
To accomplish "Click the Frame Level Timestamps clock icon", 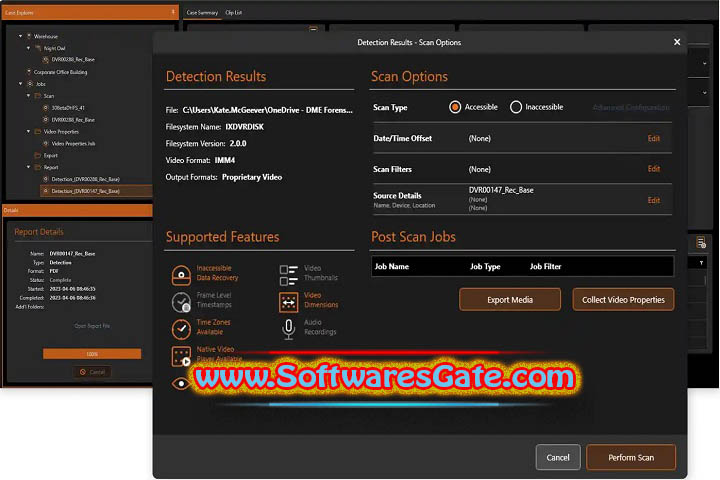I will [x=181, y=302].
